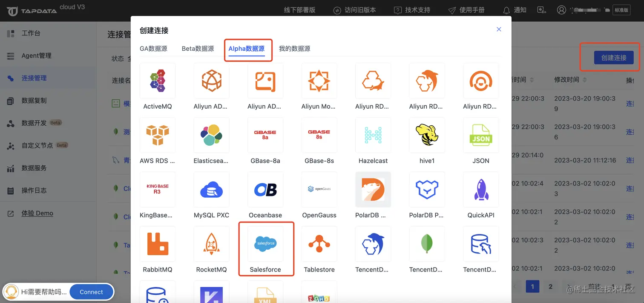The image size is (644, 303).
Task: Pick the Elasticsearch data source icon
Action: click(211, 136)
